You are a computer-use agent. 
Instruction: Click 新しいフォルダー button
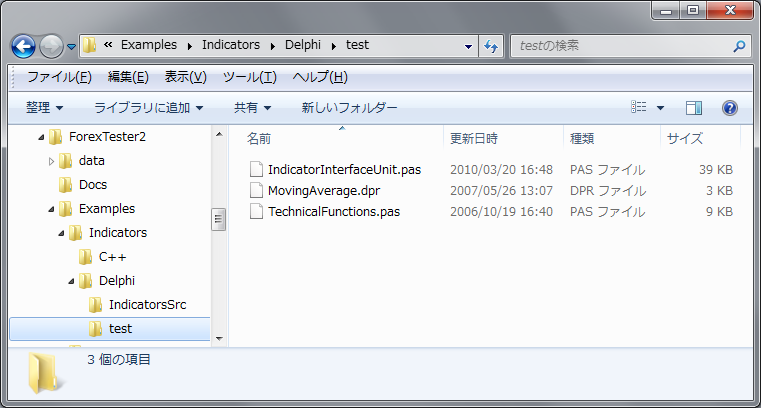point(349,108)
